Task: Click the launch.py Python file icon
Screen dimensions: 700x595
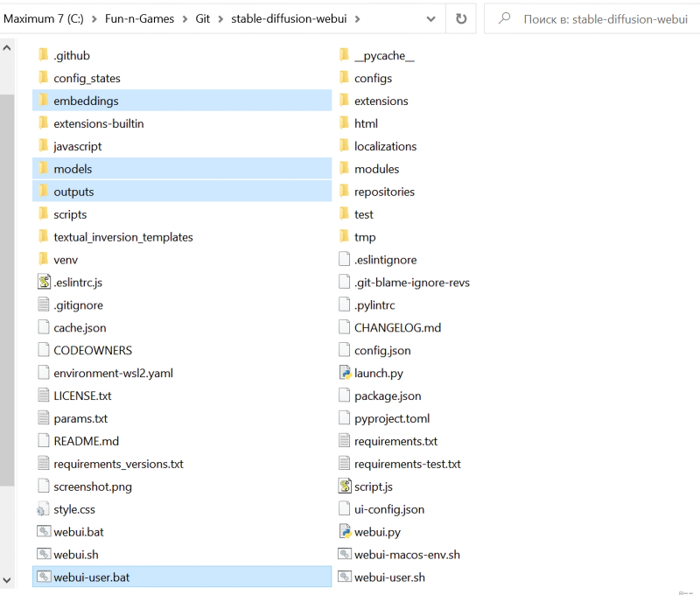Action: coord(346,373)
